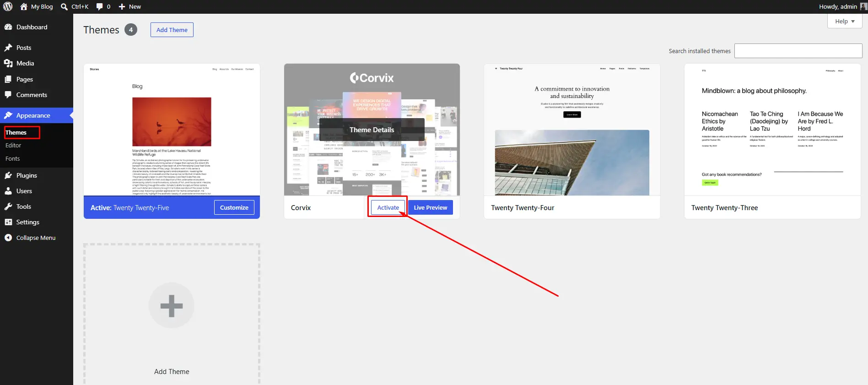Click the admin avatar icon
This screenshot has width=868, height=385.
point(863,6)
